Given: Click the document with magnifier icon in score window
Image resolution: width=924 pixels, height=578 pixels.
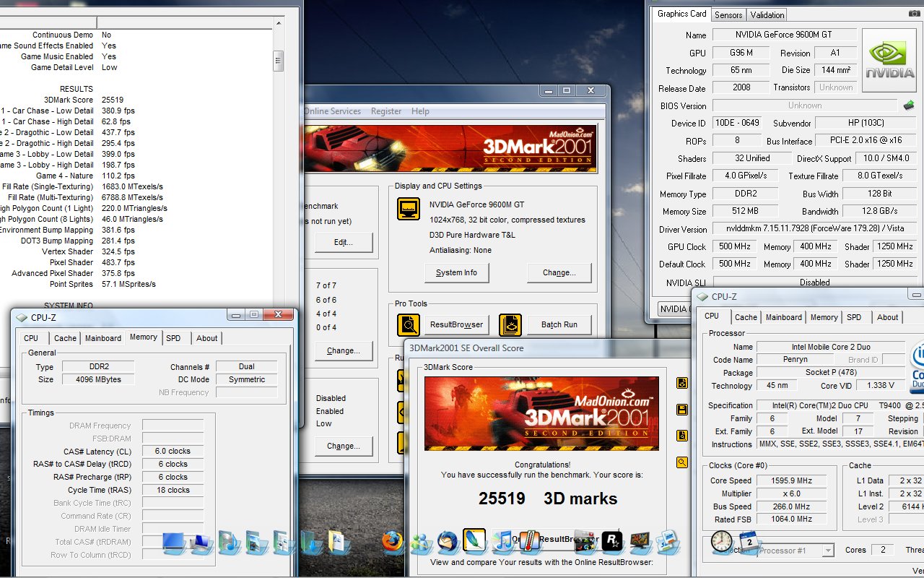Looking at the screenshot, I should pos(681,436).
